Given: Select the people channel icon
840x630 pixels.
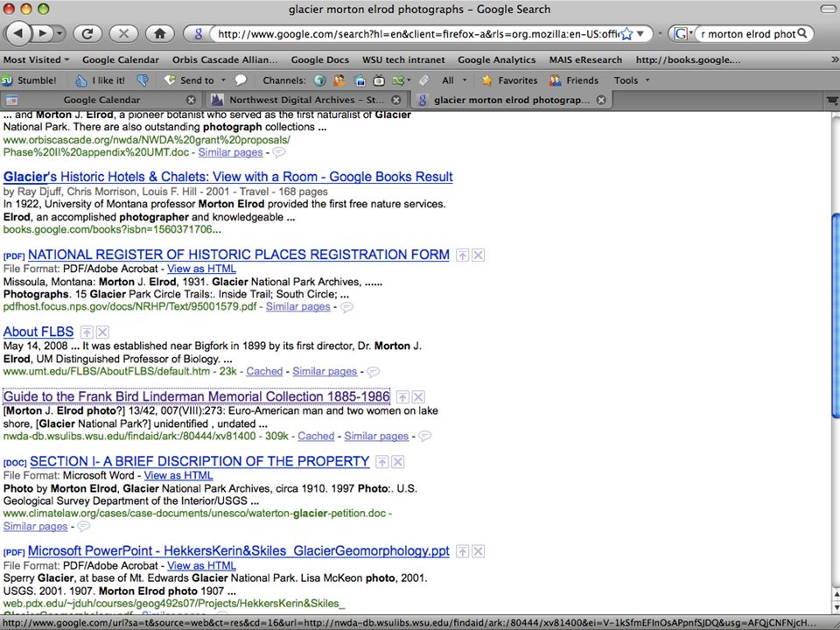Looking at the screenshot, I should [339, 80].
